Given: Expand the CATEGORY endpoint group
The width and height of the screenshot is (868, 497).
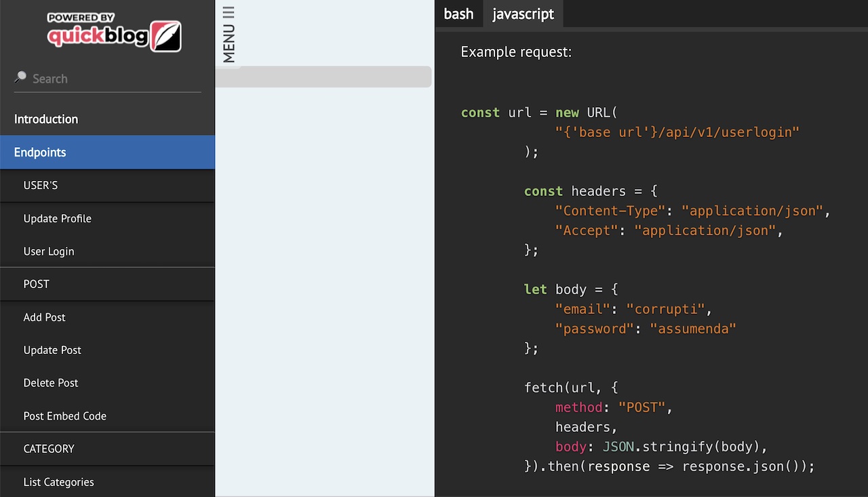Looking at the screenshot, I should pyautogui.click(x=49, y=448).
